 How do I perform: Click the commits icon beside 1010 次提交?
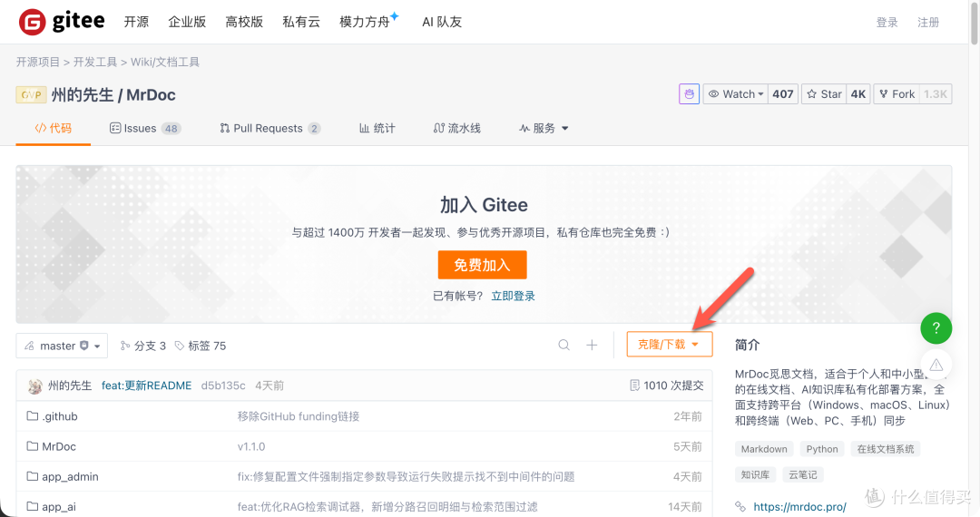click(634, 385)
